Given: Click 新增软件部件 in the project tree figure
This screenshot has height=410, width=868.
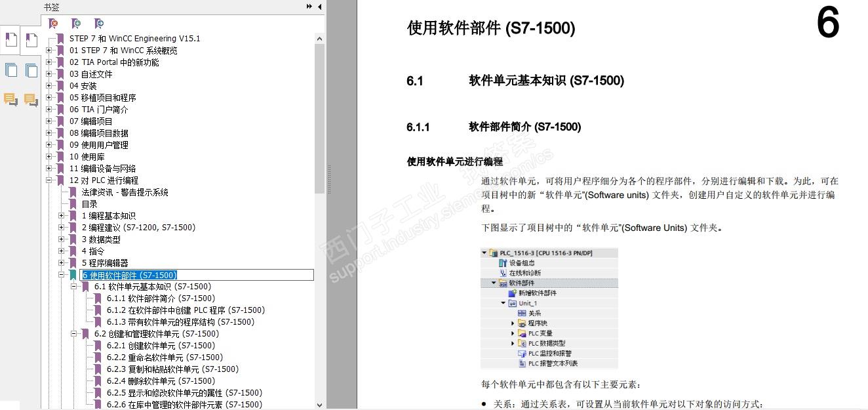Looking at the screenshot, I should click(x=537, y=293).
